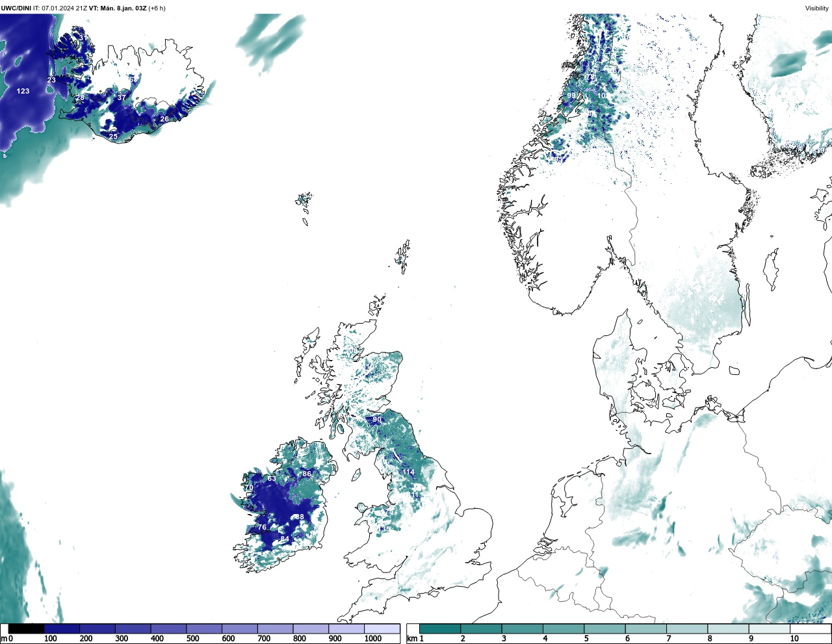Click the legend swatch between 900 and 1000
832x644 pixels.
pyautogui.click(x=346, y=629)
